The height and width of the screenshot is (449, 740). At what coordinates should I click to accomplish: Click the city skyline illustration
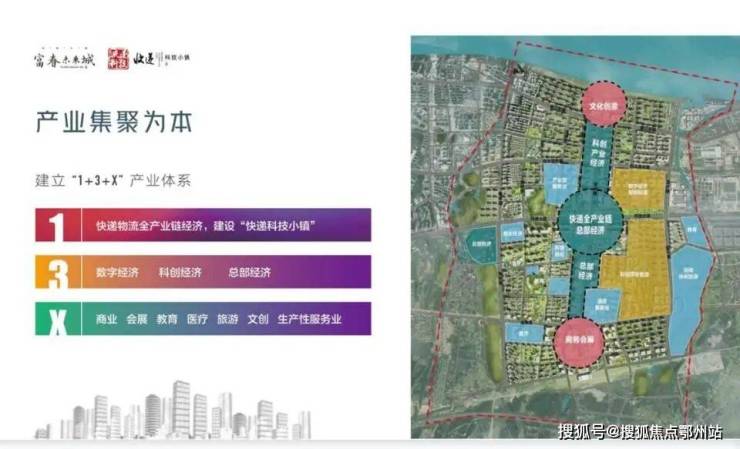point(173,410)
